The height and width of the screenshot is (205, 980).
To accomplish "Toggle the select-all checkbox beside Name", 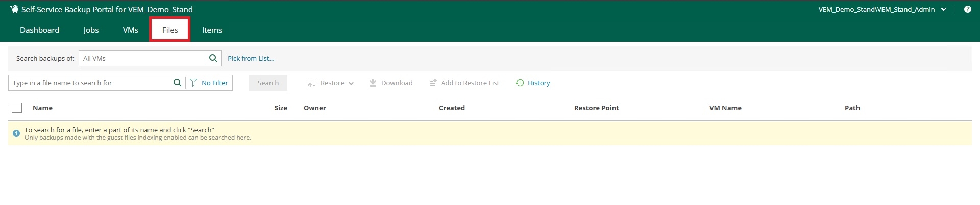I will (17, 108).
